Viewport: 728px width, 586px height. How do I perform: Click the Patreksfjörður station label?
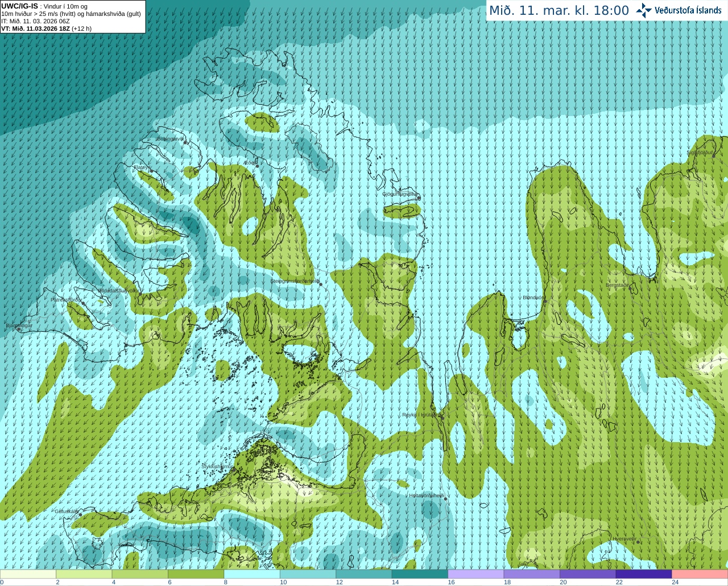point(67,299)
